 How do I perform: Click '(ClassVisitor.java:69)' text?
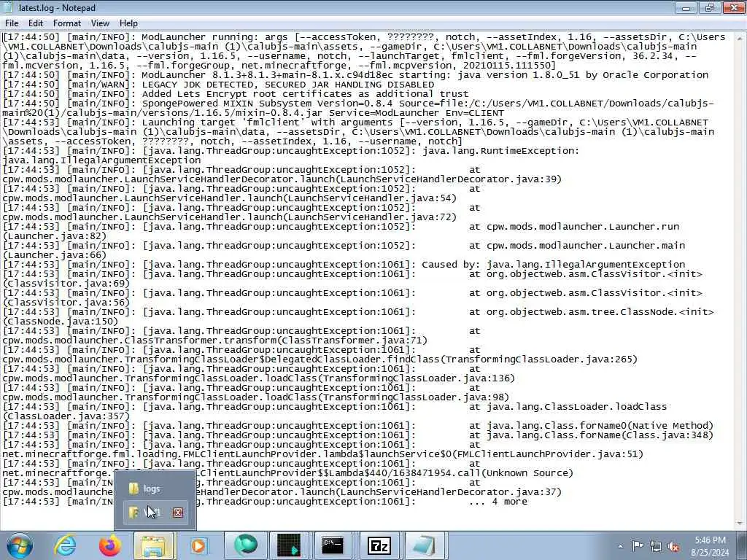click(x=66, y=284)
